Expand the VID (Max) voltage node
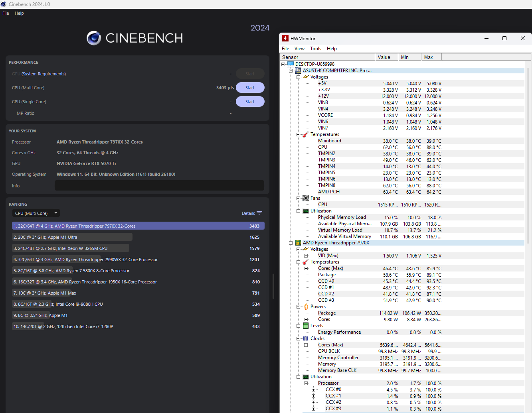532x413 pixels. (x=306, y=256)
